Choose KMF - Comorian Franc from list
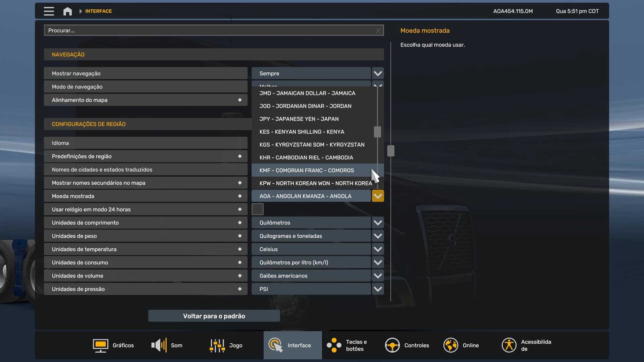The width and height of the screenshot is (644, 362). pos(307,170)
